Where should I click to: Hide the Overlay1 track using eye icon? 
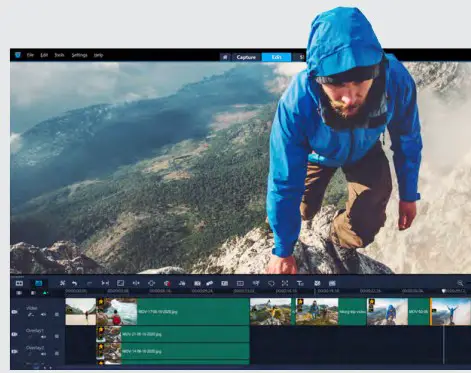(15, 334)
